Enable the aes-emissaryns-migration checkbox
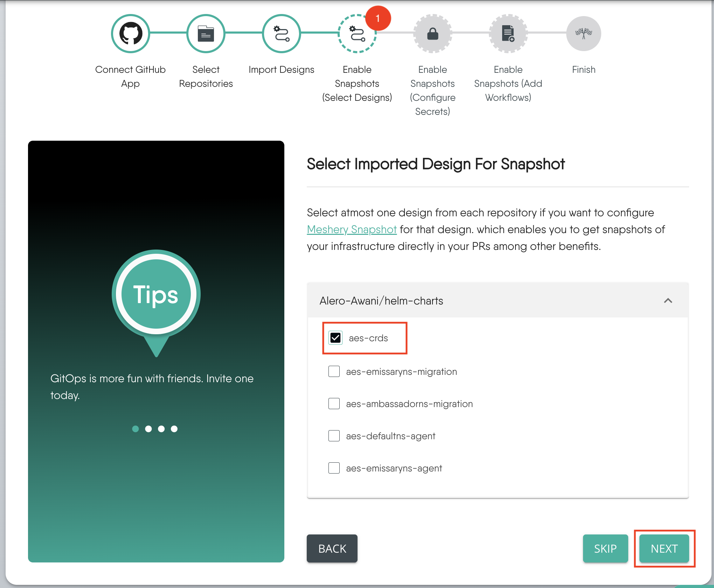 (x=334, y=371)
